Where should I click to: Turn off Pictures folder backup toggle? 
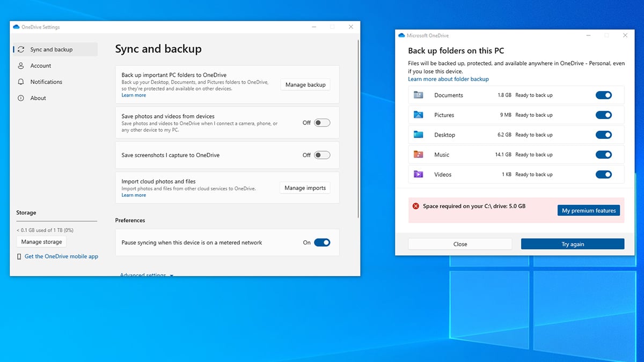pos(604,115)
